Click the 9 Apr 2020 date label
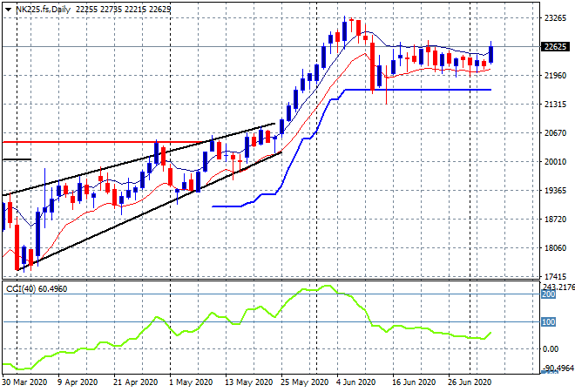The width and height of the screenshot is (575, 392). point(78,382)
